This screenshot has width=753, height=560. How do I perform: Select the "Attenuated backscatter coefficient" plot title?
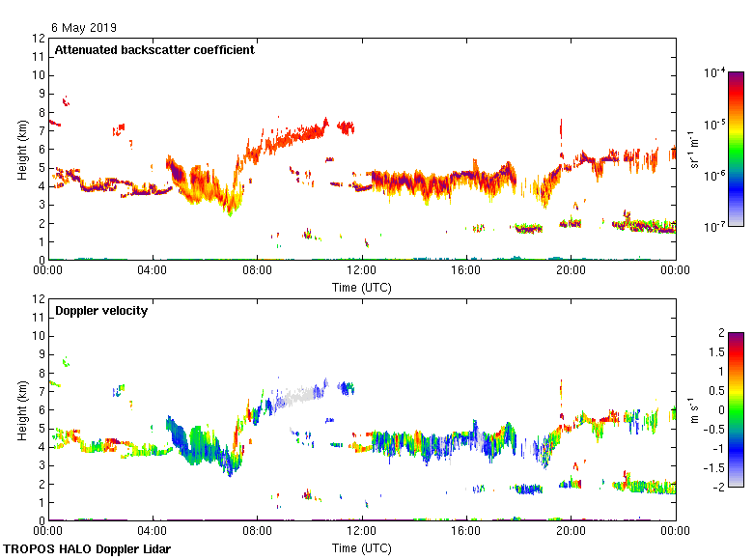pyautogui.click(x=154, y=50)
